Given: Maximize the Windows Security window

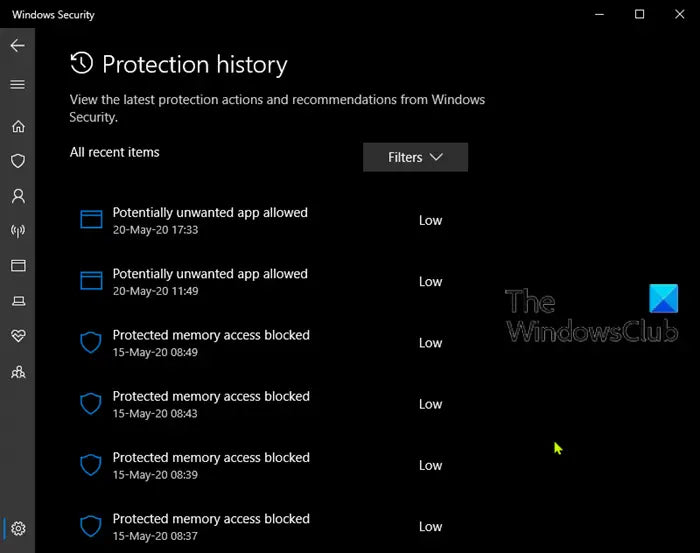Looking at the screenshot, I should click(639, 14).
